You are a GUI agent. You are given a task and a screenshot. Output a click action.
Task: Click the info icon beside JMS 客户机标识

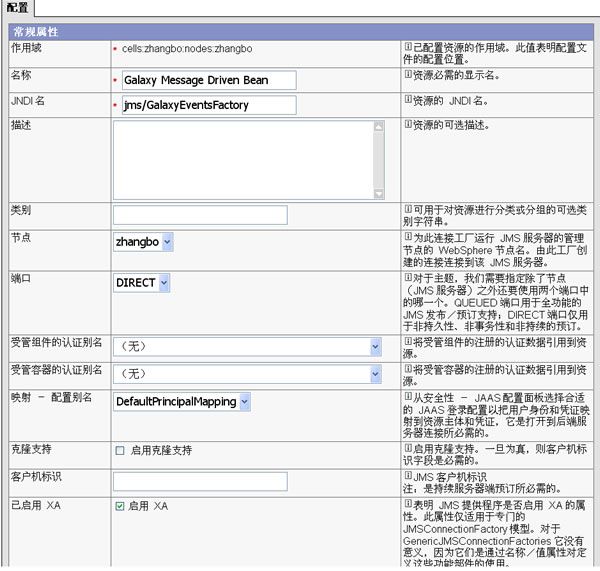click(408, 476)
